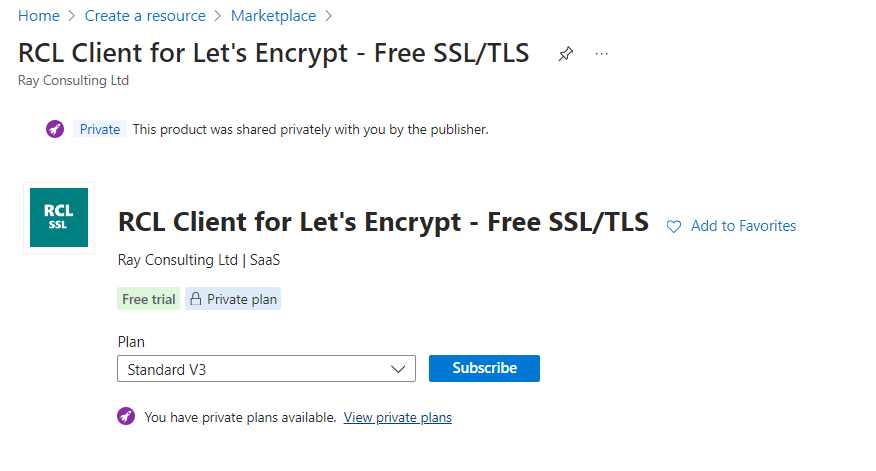This screenshot has width=876, height=471.
Task: Click the heart icon for favorites
Action: click(674, 226)
